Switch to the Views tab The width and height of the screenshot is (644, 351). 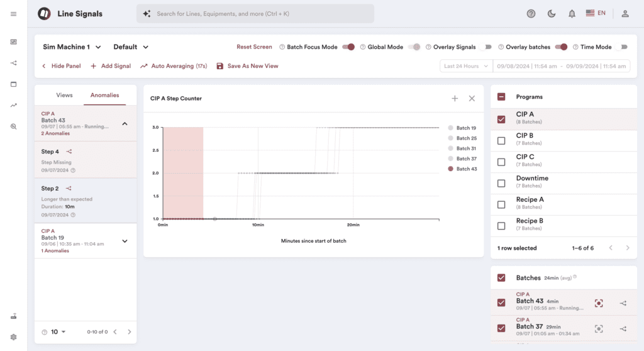pos(65,95)
